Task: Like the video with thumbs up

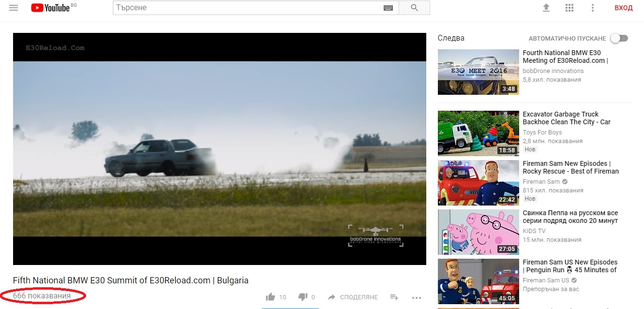Action: 270,297
